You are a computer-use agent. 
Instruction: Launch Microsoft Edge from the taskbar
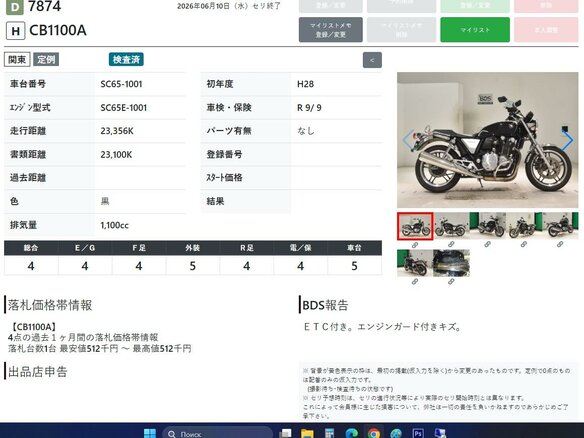(352, 434)
